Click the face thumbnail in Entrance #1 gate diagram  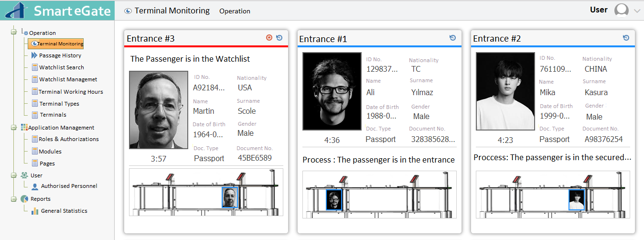334,199
